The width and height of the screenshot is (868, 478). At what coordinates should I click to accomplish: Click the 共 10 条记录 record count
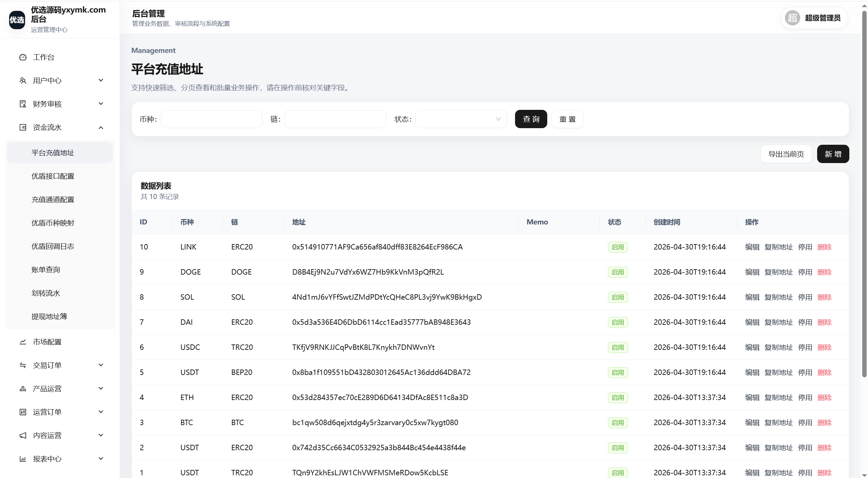(x=160, y=197)
